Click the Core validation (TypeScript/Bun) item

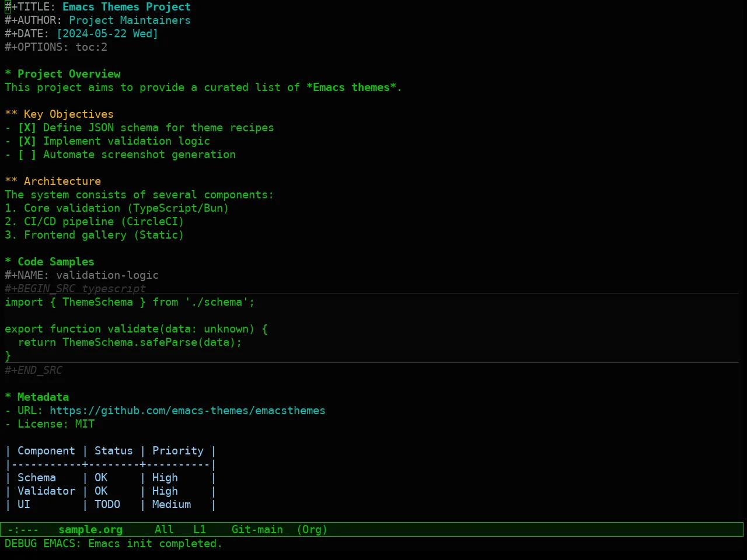pos(117,208)
